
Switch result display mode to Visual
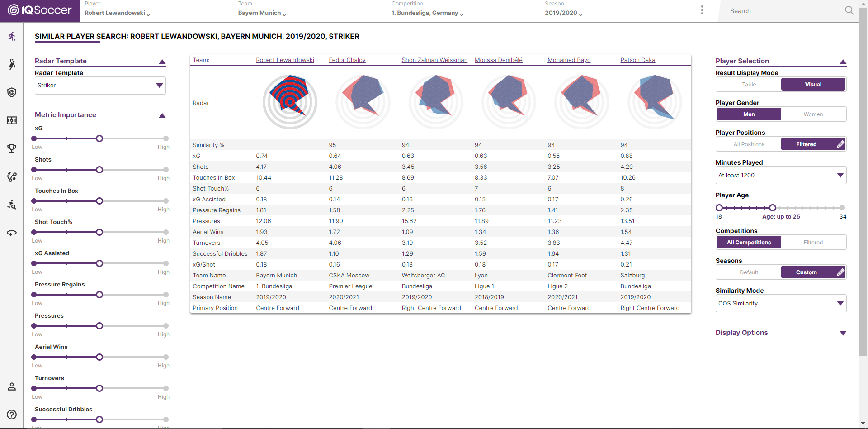point(813,85)
